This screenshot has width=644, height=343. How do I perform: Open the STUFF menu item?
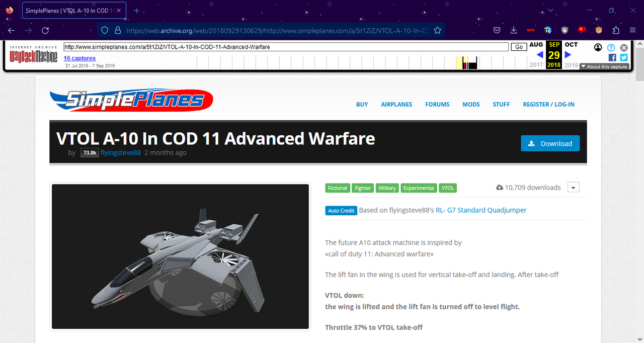501,105
